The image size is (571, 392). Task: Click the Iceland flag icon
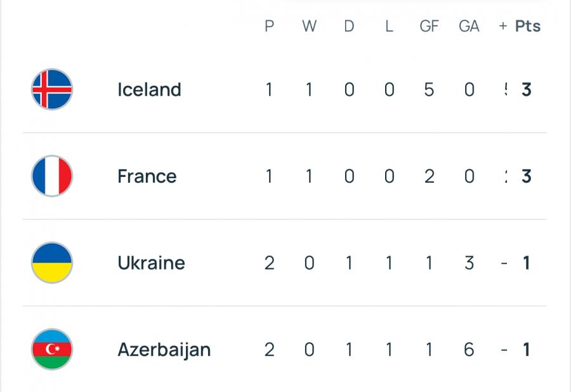point(52,89)
